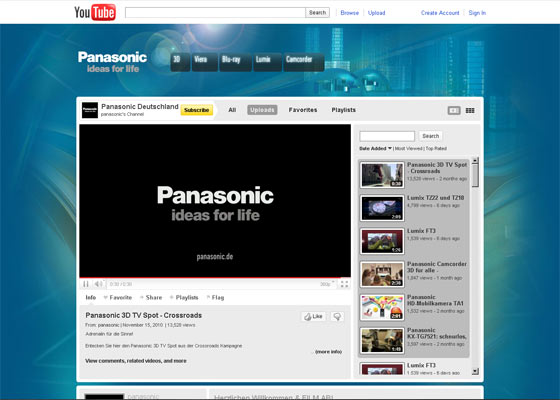Click the YouTube logo
Viewport: 560px width, 400px height.
pos(95,12)
